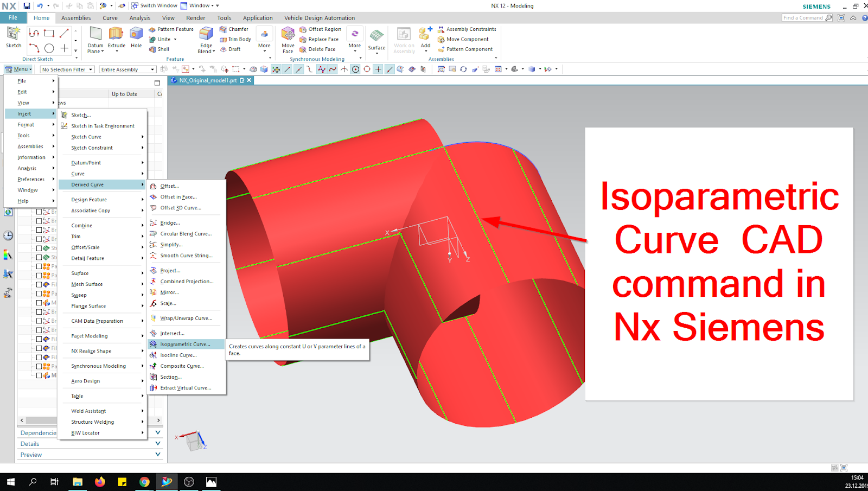Image resolution: width=868 pixels, height=491 pixels.
Task: Open Chrome from the taskbar
Action: [144, 482]
